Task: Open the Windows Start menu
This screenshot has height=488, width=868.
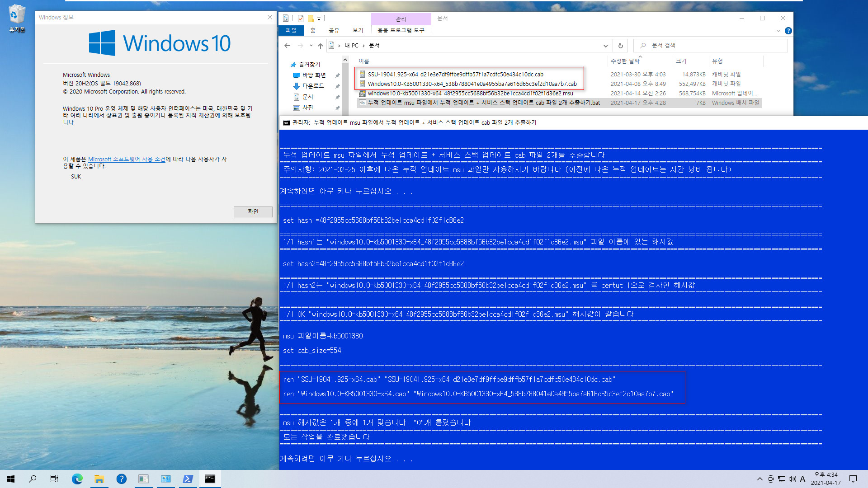Action: [11, 479]
